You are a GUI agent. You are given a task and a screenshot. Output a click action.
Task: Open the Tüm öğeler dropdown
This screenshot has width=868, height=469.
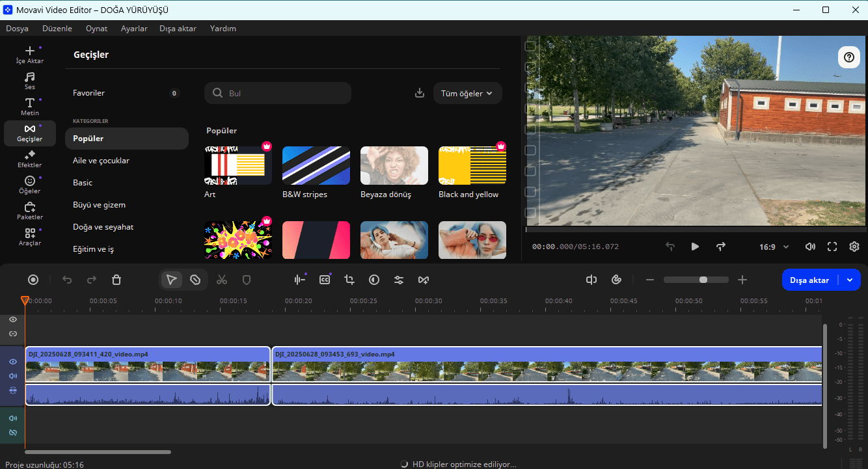(467, 93)
